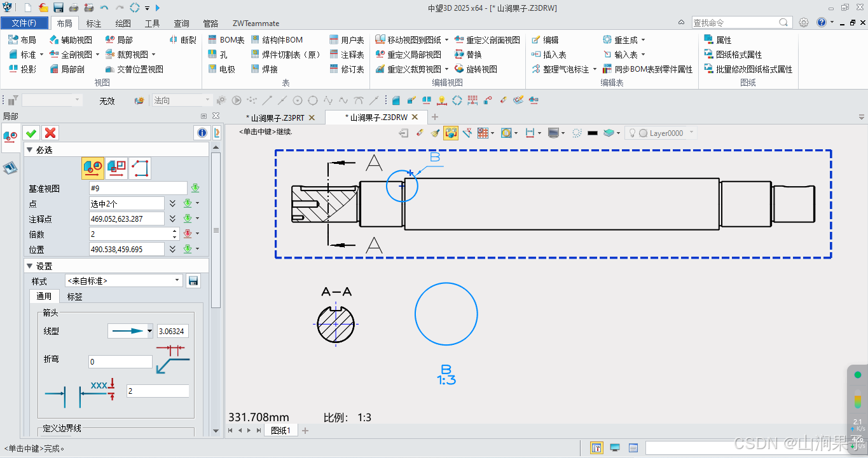Click the 局部剖 partial section tool

(67, 69)
